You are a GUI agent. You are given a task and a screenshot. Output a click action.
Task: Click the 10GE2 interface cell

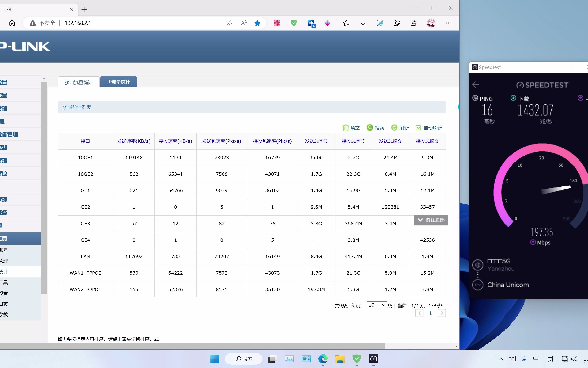click(85, 174)
